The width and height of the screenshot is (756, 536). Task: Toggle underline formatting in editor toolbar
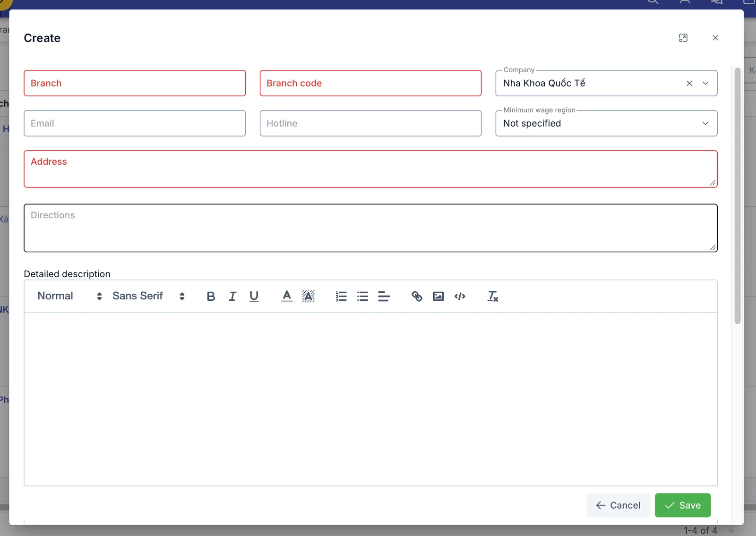pyautogui.click(x=254, y=296)
